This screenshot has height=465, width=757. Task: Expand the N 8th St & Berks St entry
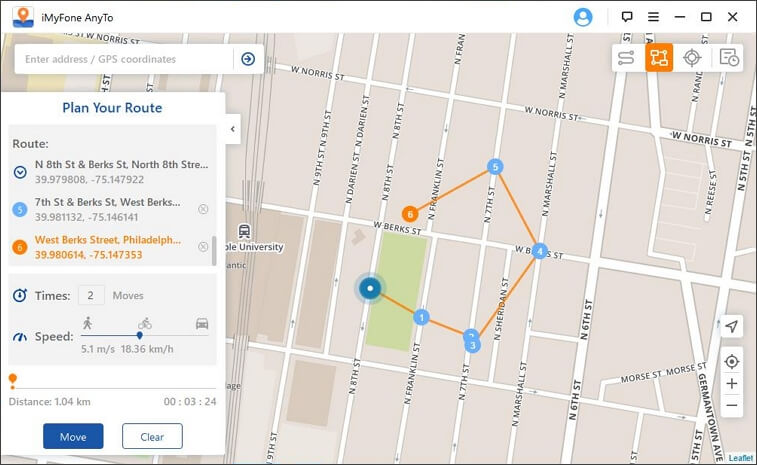(20, 172)
